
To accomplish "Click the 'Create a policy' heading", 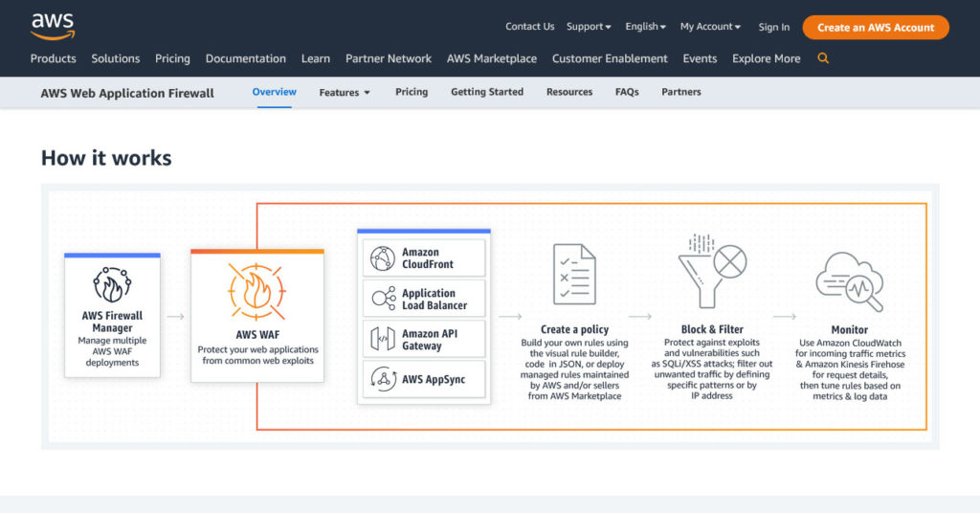I will 574,329.
